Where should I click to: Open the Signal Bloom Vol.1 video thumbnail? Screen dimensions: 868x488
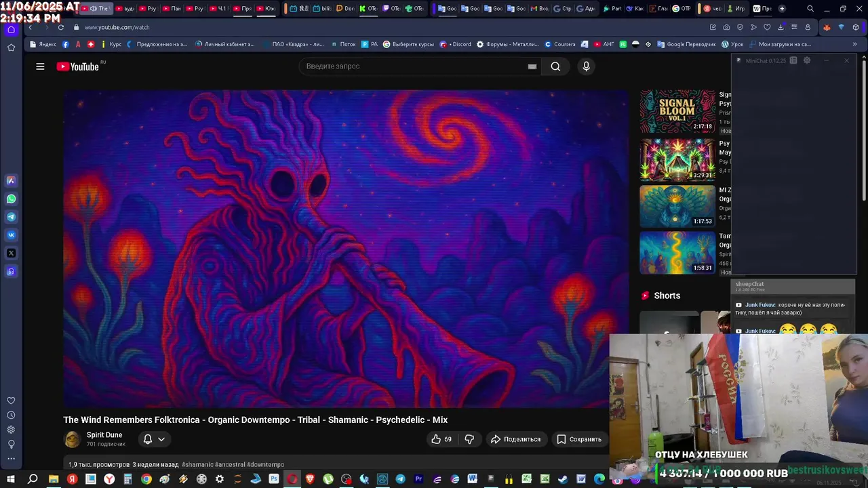(677, 111)
